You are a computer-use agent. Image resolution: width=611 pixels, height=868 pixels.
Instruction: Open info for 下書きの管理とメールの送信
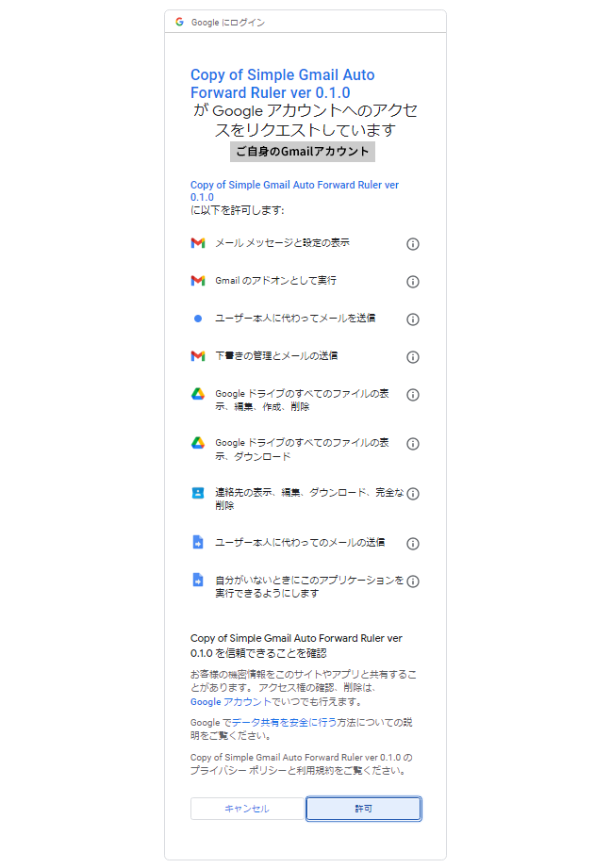413,357
